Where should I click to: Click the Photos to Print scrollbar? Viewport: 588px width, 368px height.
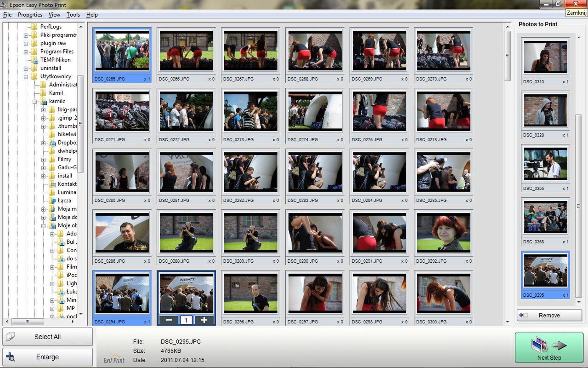click(579, 206)
